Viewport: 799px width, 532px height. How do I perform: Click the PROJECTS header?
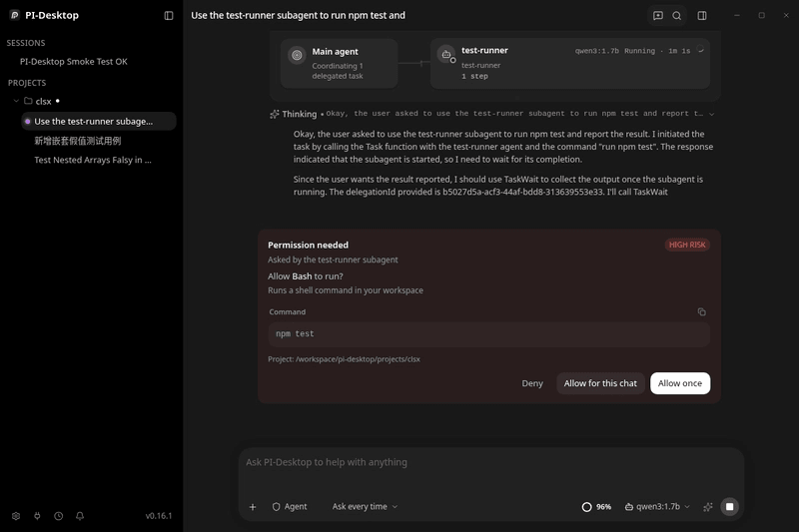[x=27, y=83]
